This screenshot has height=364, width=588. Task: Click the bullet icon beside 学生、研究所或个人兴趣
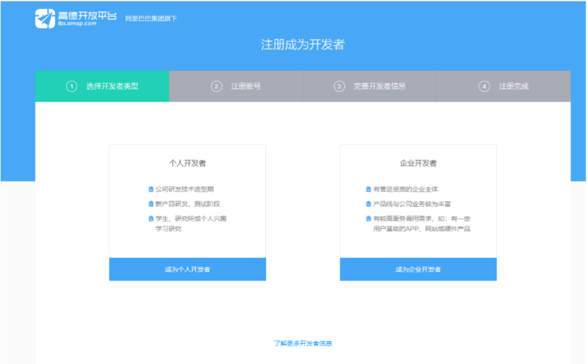pos(151,218)
